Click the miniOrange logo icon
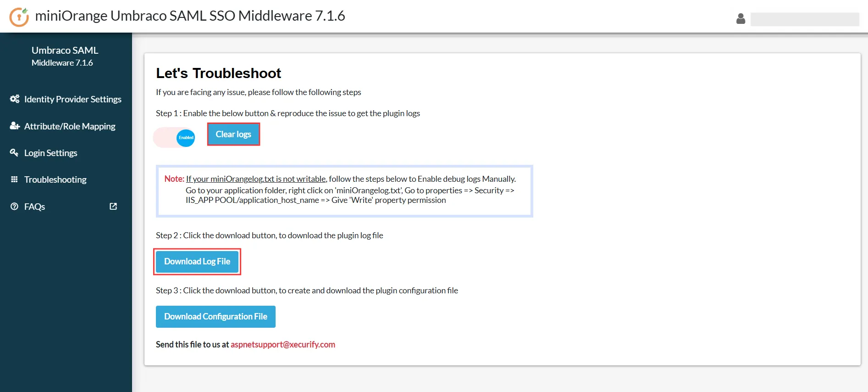 point(19,17)
